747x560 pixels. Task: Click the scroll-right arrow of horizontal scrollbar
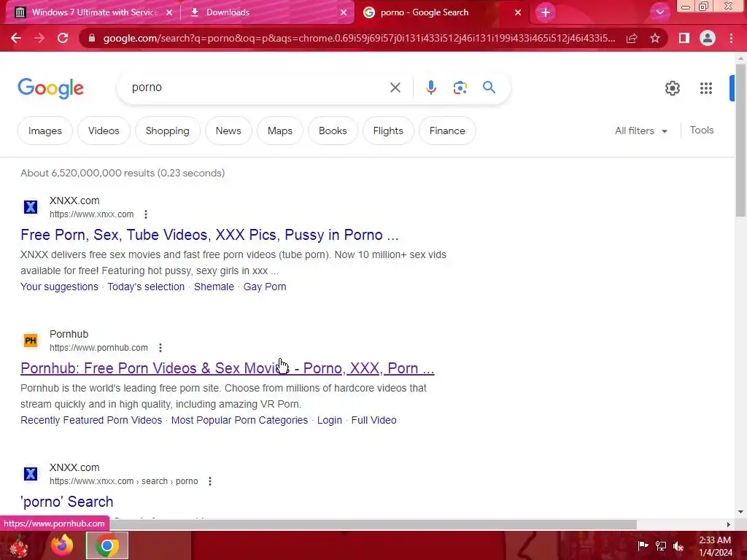[x=729, y=524]
